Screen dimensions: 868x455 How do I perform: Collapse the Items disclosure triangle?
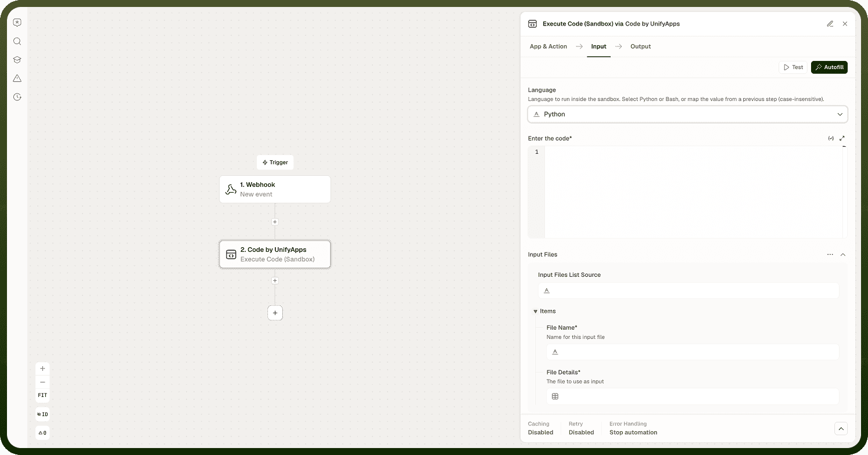point(536,312)
